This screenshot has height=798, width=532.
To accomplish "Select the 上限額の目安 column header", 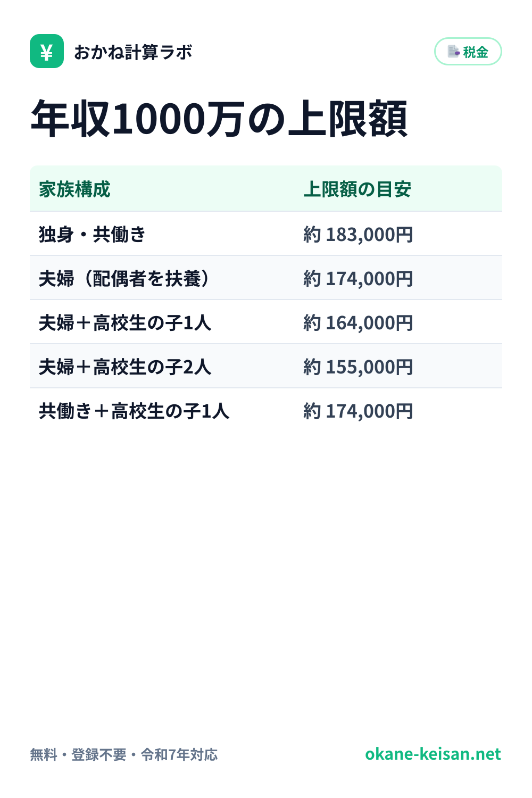I will [x=358, y=189].
